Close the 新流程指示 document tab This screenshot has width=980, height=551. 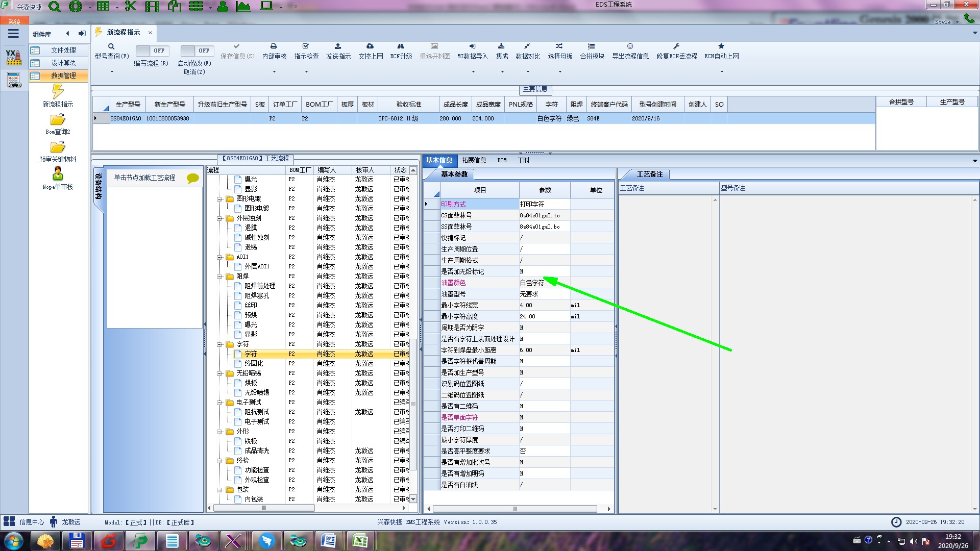point(150,33)
